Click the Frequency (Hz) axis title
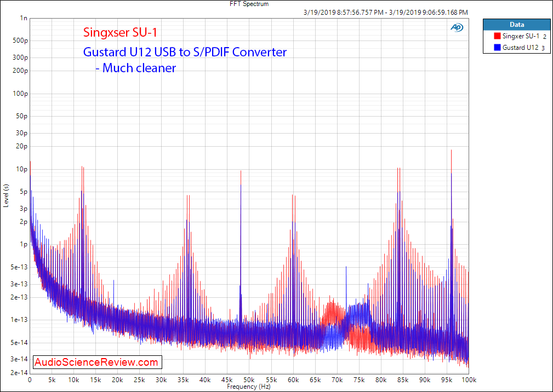The width and height of the screenshot is (553, 392). click(249, 387)
